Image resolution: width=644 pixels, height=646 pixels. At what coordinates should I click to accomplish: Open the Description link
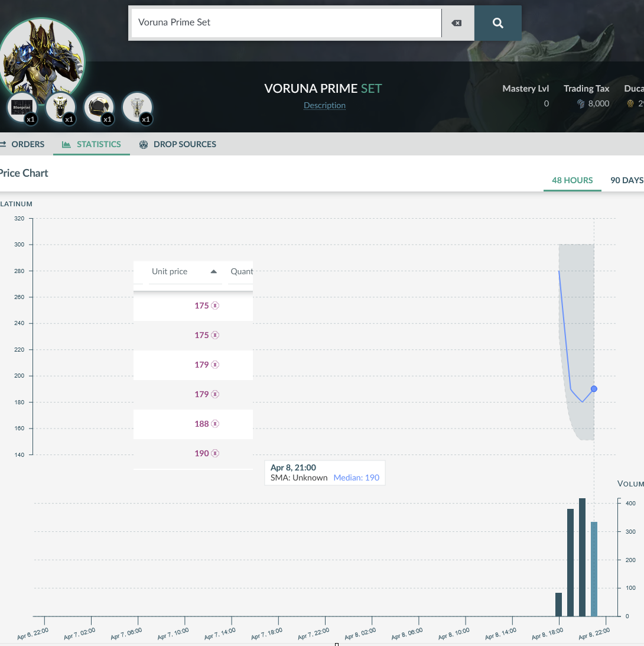[324, 105]
